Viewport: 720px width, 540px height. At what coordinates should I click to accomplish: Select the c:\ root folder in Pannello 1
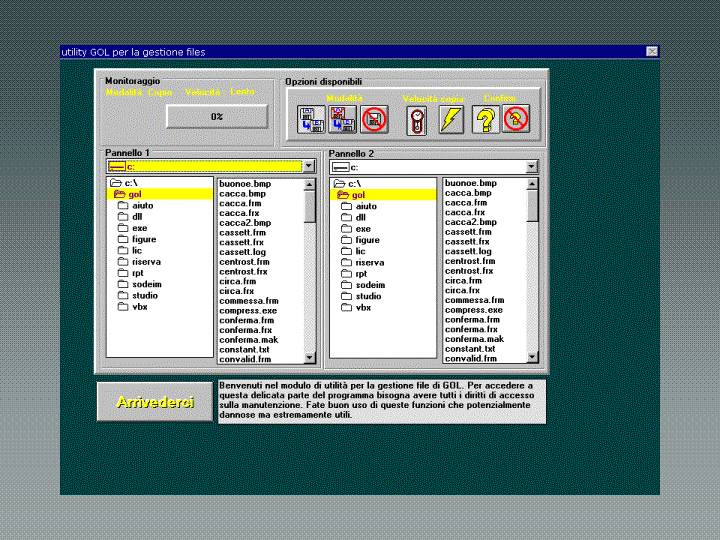coord(131,184)
